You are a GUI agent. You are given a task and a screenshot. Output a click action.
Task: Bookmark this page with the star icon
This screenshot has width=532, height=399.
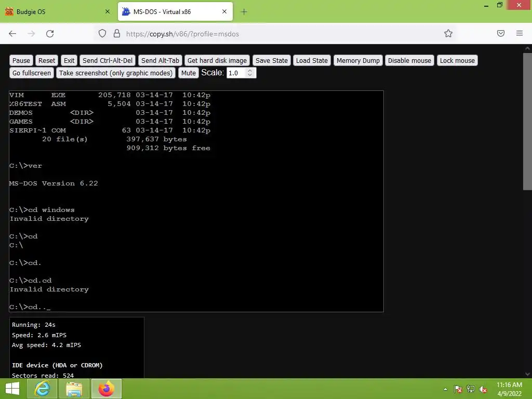tap(448, 33)
